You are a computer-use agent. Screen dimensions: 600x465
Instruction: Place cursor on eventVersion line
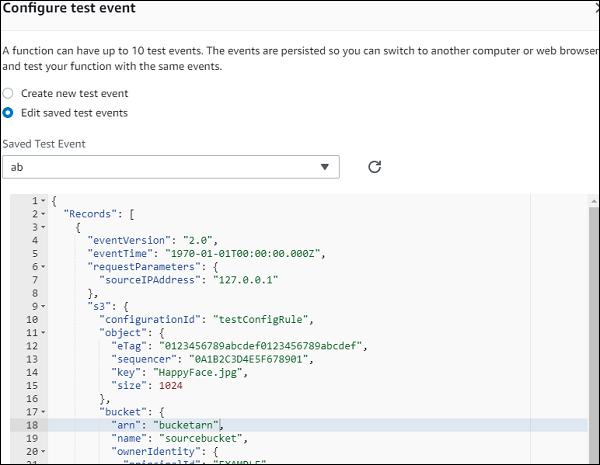click(x=130, y=241)
